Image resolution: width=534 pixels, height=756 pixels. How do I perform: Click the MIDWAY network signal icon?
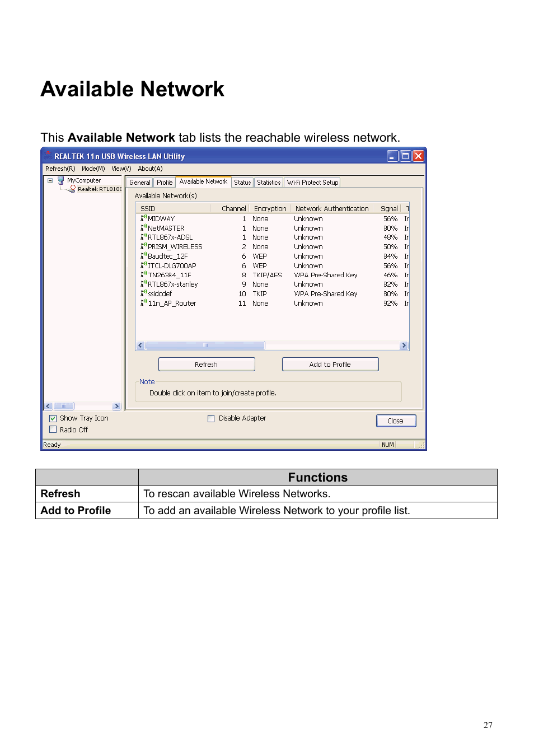coord(144,218)
